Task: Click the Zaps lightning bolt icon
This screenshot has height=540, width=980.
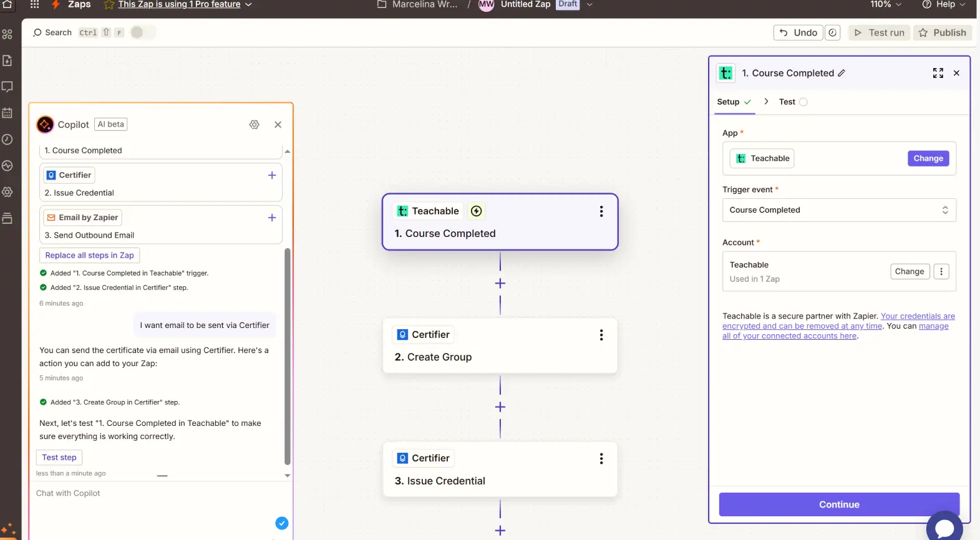Action: tap(56, 4)
